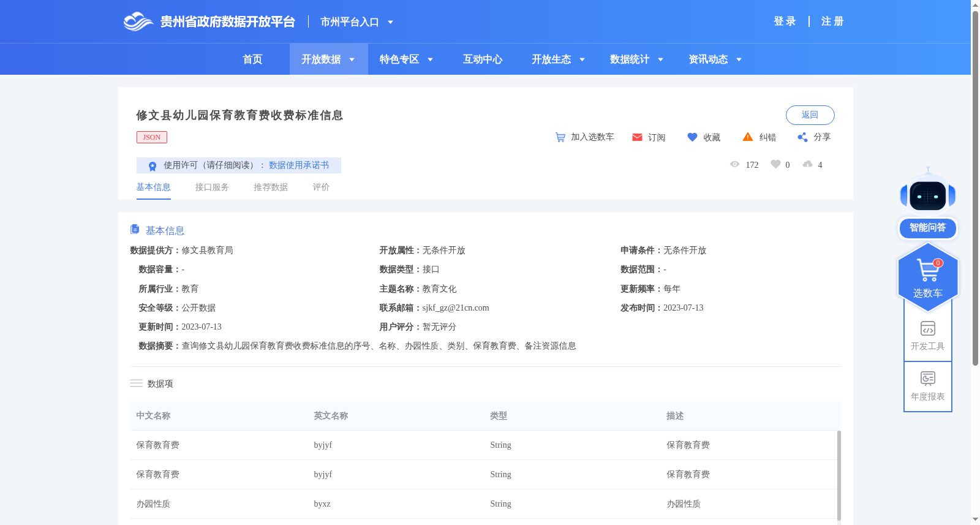Image resolution: width=980 pixels, height=525 pixels.
Task: Click the gray heart favorites-count icon
Action: [775, 164]
